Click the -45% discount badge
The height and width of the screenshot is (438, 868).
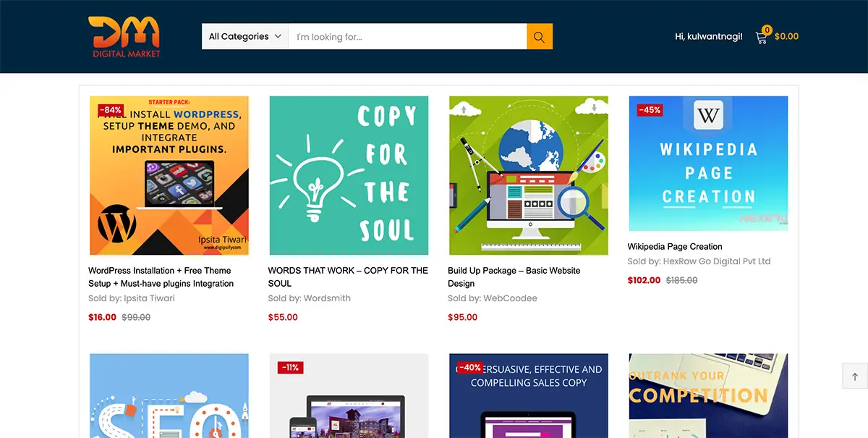coord(650,110)
